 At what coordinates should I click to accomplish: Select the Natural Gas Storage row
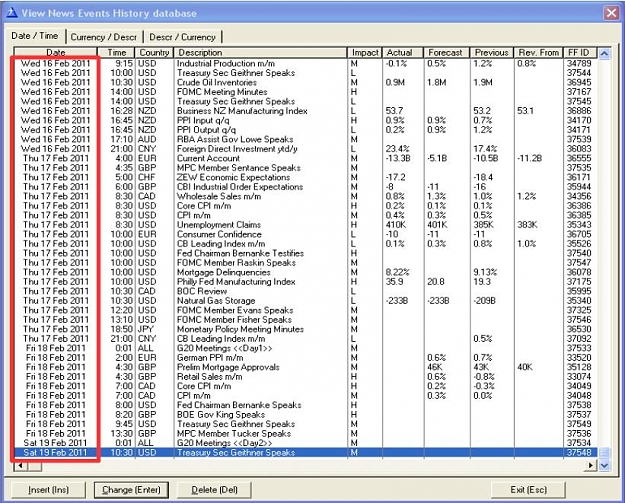[x=305, y=301]
